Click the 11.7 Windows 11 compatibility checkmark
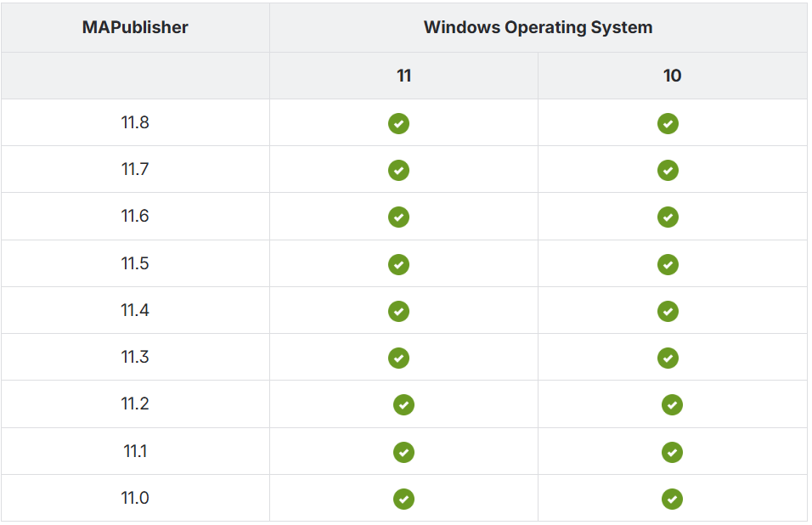This screenshot has width=812, height=525. (398, 170)
